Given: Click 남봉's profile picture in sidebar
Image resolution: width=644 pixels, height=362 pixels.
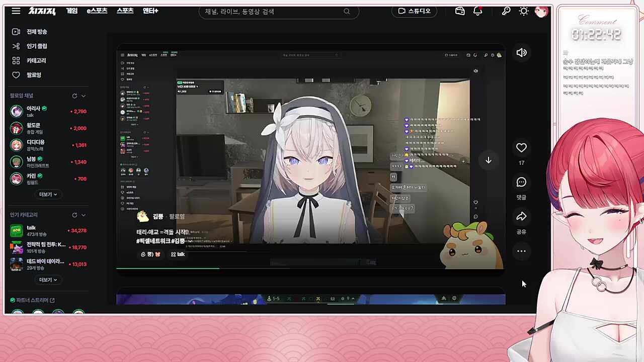Looking at the screenshot, I should pyautogui.click(x=17, y=162).
